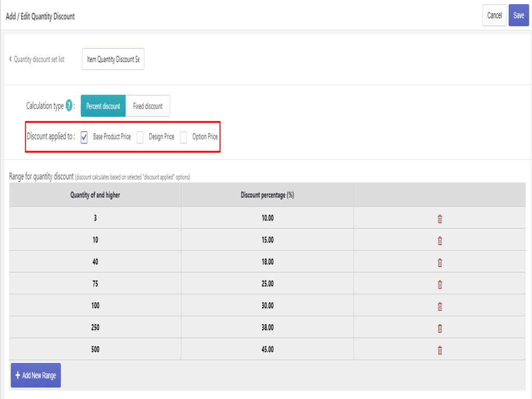Uncheck the Base Product Price checkbox
This screenshot has height=399, width=532.
pos(84,137)
